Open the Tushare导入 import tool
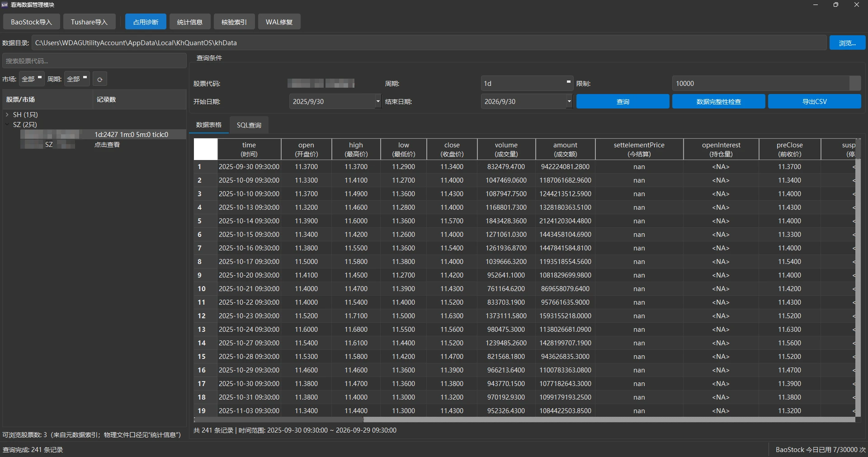868x457 pixels. pos(89,22)
